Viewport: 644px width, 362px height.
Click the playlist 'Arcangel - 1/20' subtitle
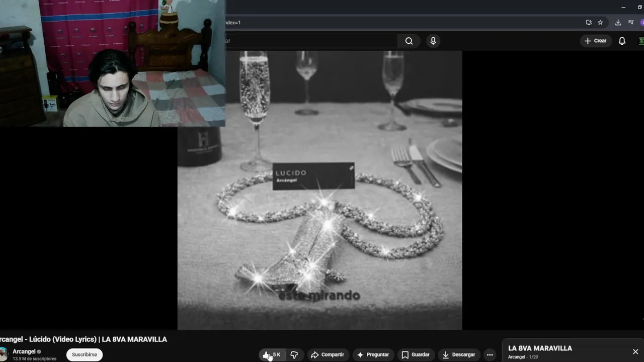click(x=523, y=357)
